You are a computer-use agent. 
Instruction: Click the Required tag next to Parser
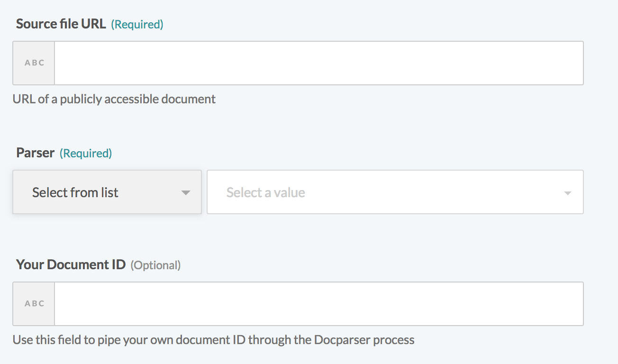click(x=86, y=154)
